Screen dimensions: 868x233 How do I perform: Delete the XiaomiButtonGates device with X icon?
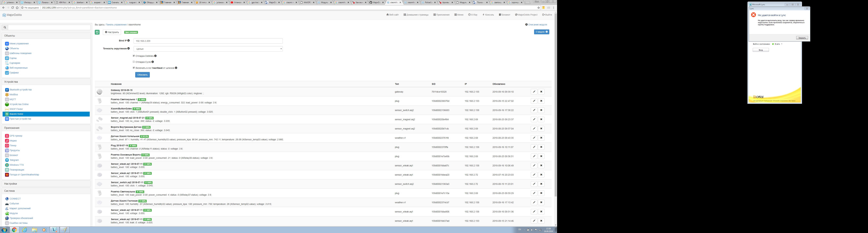[x=541, y=110]
